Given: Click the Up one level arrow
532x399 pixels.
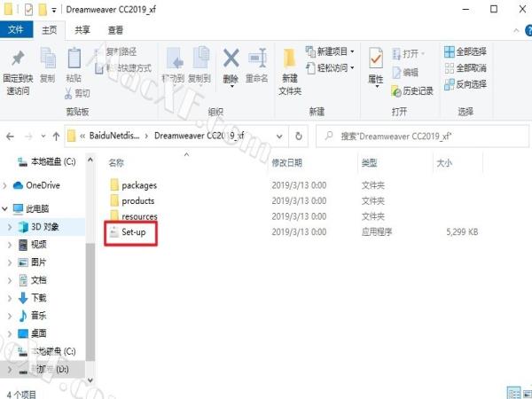Looking at the screenshot, I should click(56, 137).
